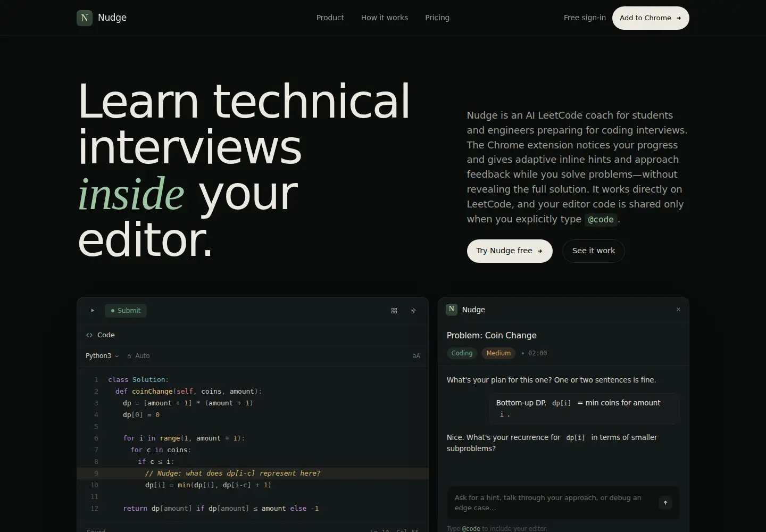
Task: Click the Nudge N logo icon in header
Action: [85, 18]
